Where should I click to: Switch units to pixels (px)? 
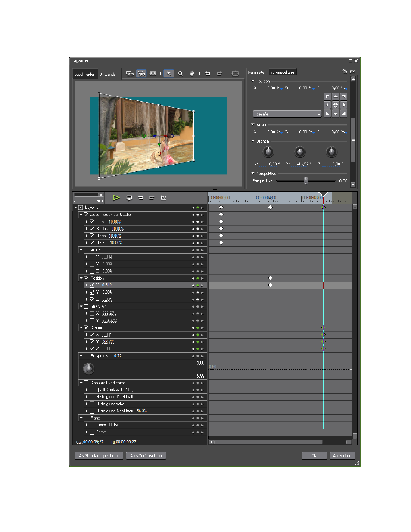(x=352, y=72)
